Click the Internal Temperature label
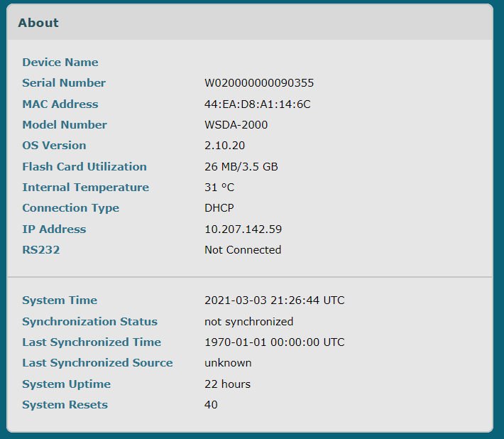 coord(85,187)
